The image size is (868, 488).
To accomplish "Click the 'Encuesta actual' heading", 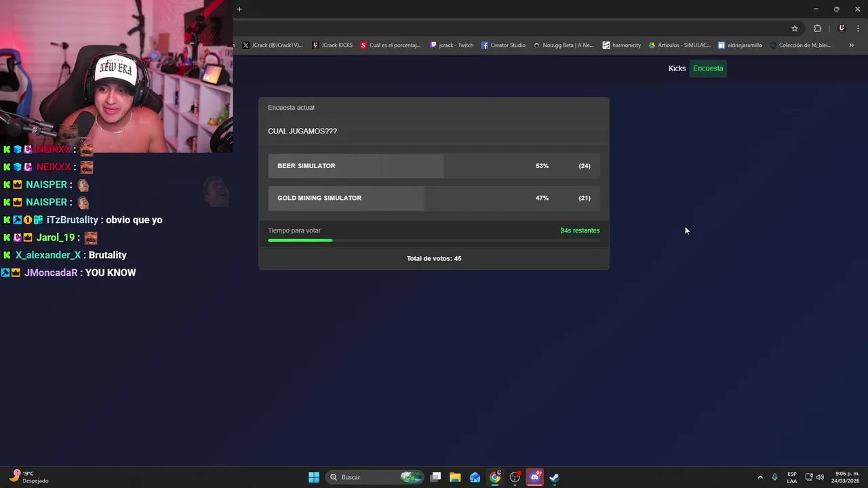I will 291,108.
